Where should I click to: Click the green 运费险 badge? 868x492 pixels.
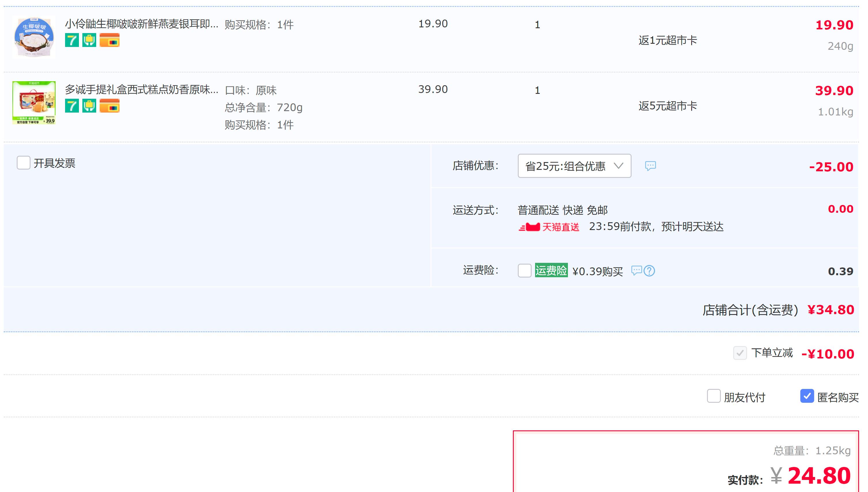(551, 270)
